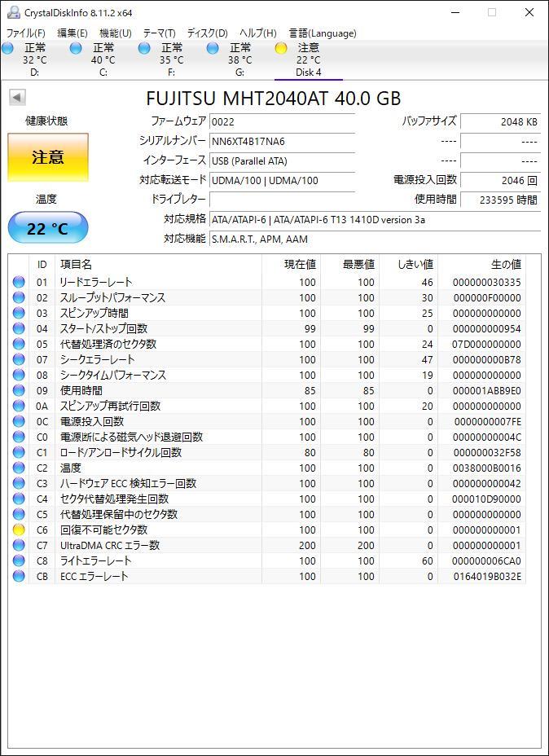This screenshot has height=756, width=549.
Task: Click the power-on hours value 233595 時間
Action: (500, 200)
